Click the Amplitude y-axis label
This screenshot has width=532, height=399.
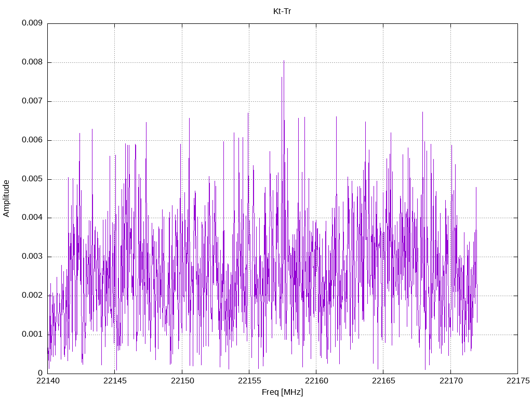click(6, 198)
